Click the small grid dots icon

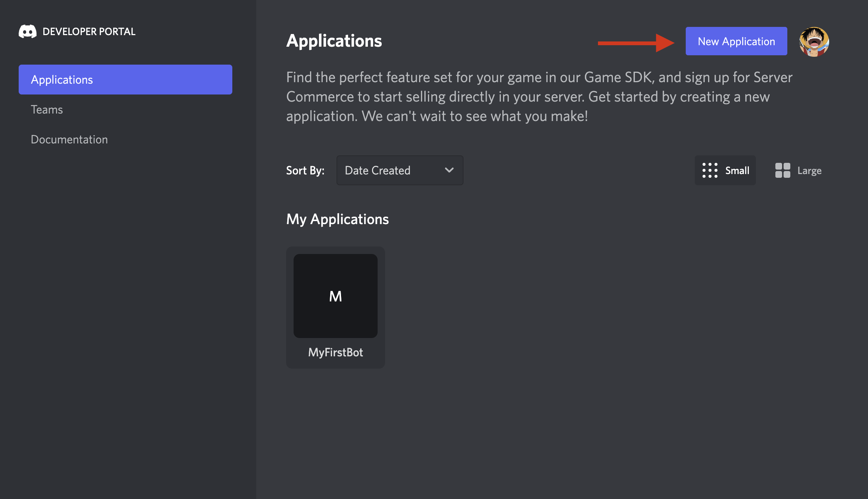click(x=710, y=170)
